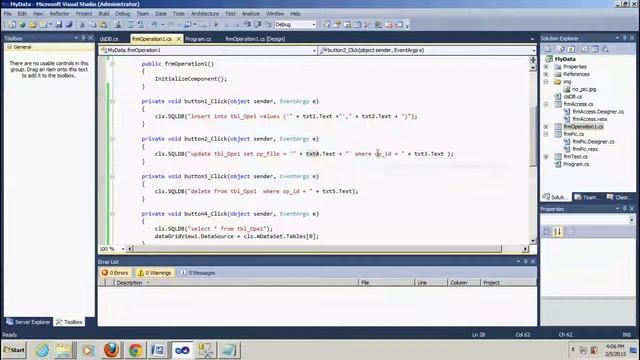The image size is (640, 360).
Task: Switch to the Program.cs tab
Action: (198, 39)
